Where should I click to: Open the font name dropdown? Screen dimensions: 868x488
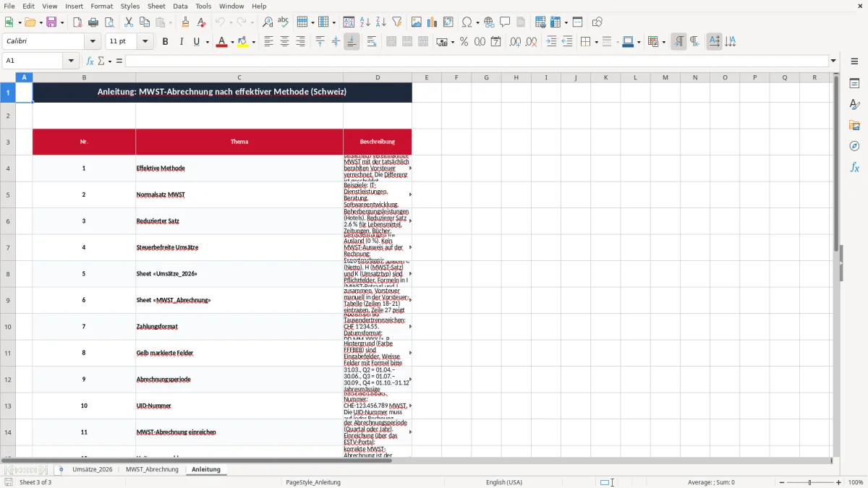tap(92, 42)
